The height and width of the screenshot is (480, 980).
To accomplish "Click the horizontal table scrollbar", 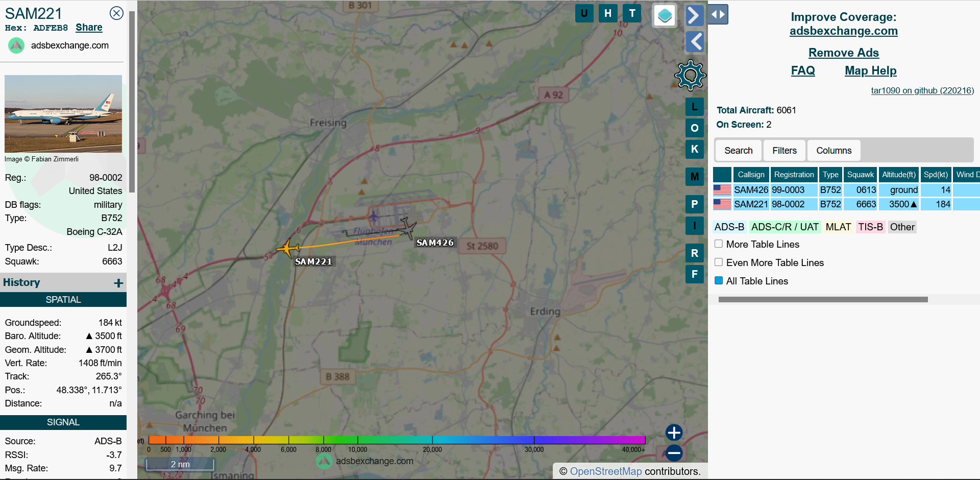I will click(823, 300).
